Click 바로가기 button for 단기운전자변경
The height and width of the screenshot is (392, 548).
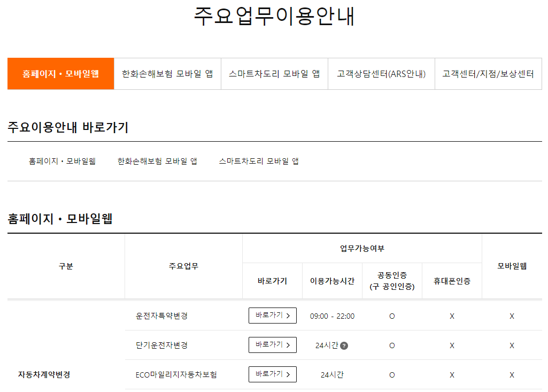click(x=272, y=345)
